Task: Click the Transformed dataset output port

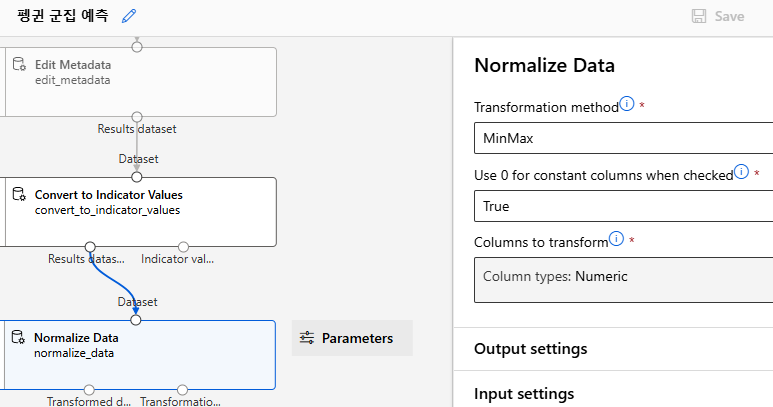Action: [x=89, y=390]
